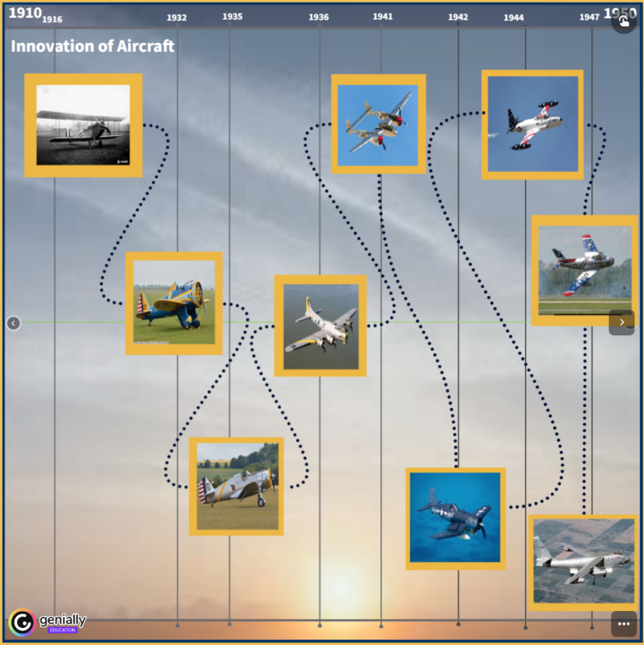The height and width of the screenshot is (645, 644).
Task: Click the 1944 timeline year label
Action: pos(514,18)
